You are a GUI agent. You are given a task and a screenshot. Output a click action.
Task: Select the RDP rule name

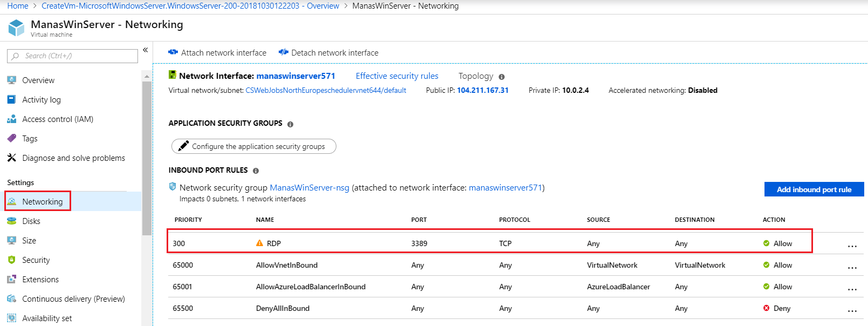point(274,243)
